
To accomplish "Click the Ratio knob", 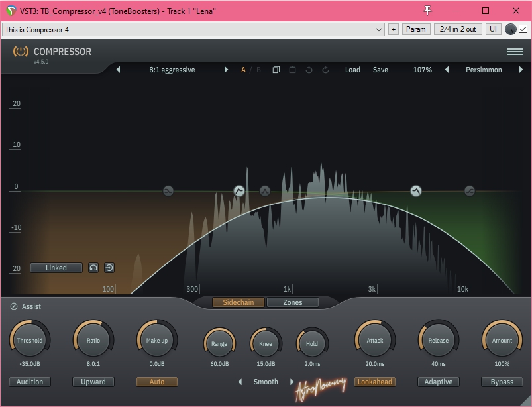I will click(93, 340).
